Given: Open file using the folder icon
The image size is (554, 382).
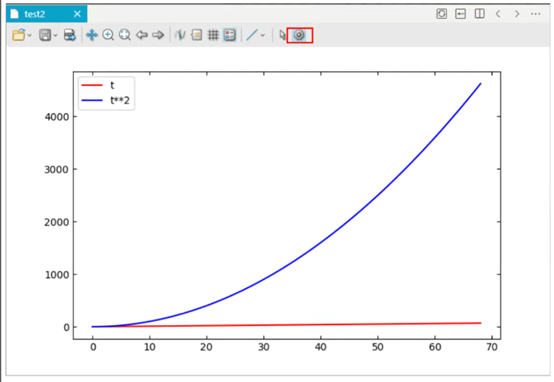Looking at the screenshot, I should point(18,35).
